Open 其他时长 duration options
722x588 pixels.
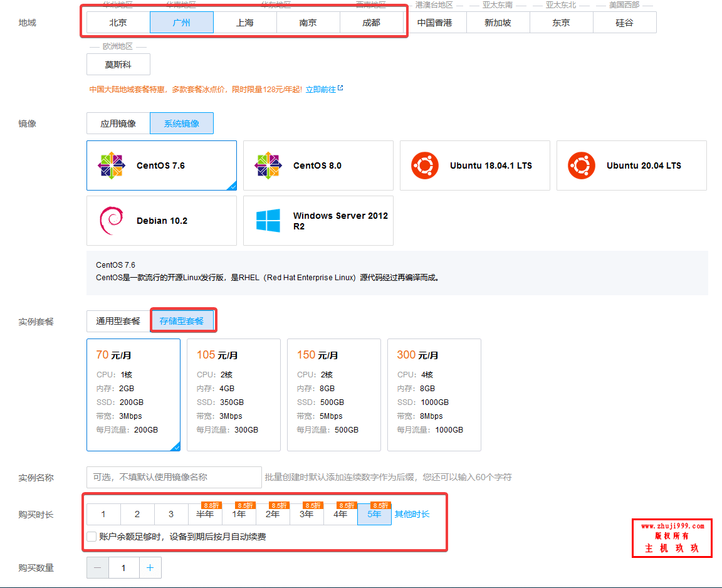412,514
